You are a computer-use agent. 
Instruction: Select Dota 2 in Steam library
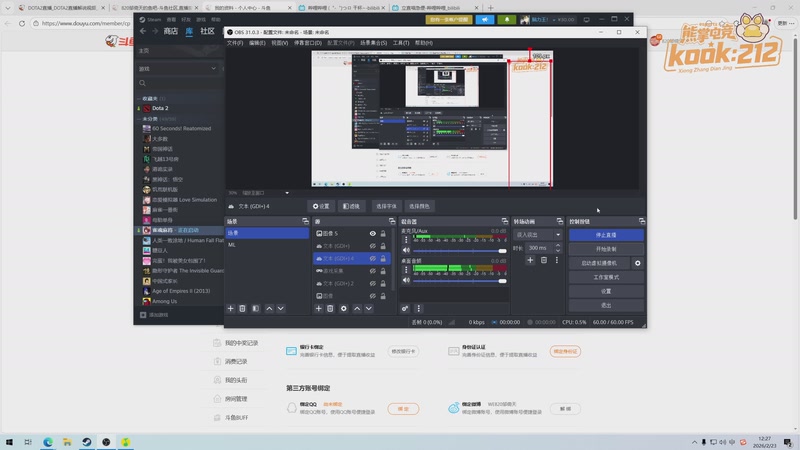(160, 108)
